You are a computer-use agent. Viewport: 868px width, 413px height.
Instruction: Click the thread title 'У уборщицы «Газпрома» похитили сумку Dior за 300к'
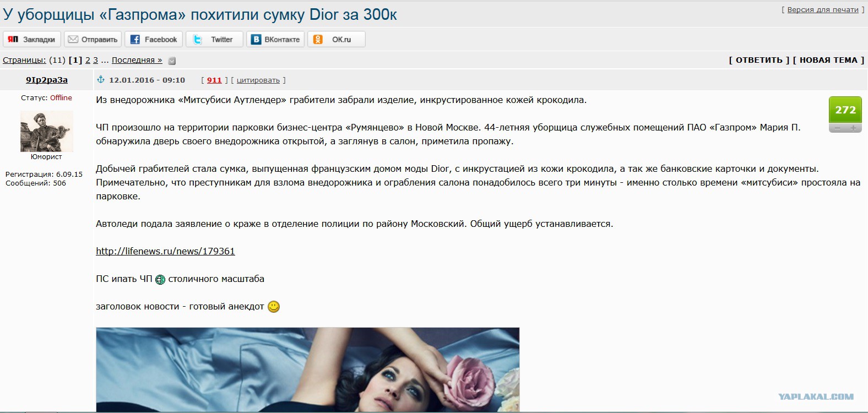(x=200, y=14)
